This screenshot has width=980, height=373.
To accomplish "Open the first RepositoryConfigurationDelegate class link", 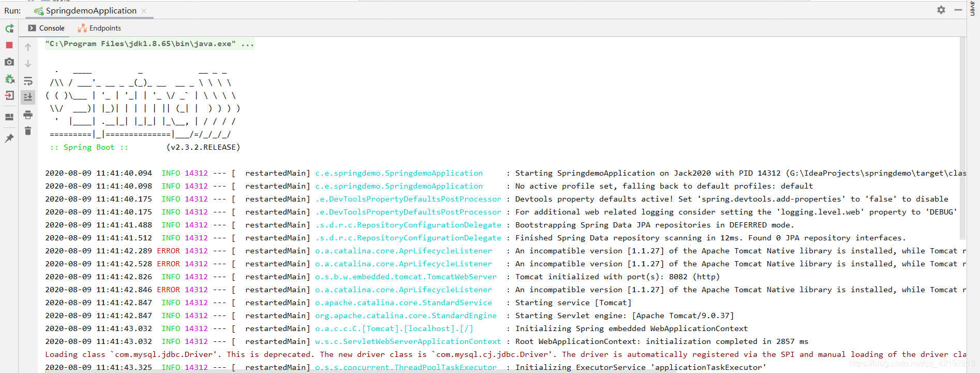I will point(408,225).
